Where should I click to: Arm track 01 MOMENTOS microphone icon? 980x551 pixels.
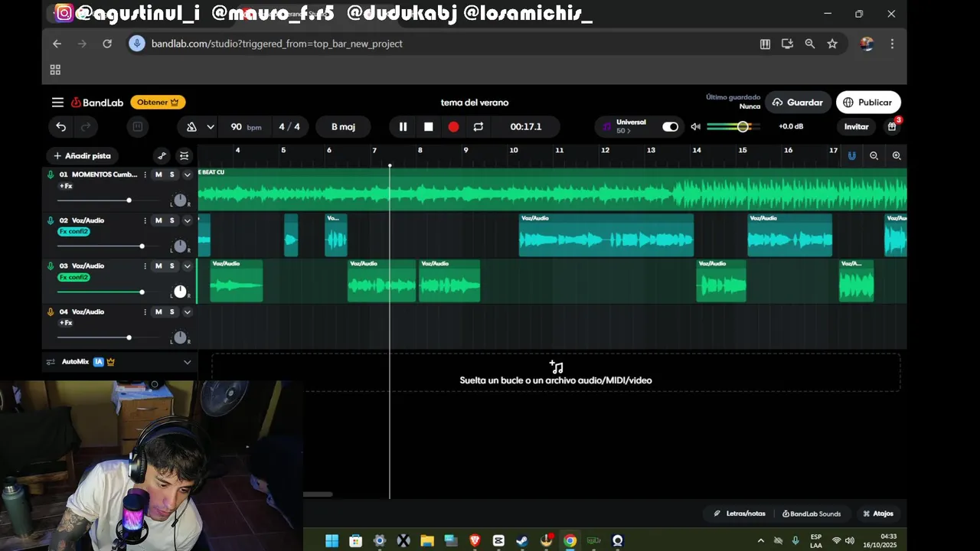tap(51, 174)
